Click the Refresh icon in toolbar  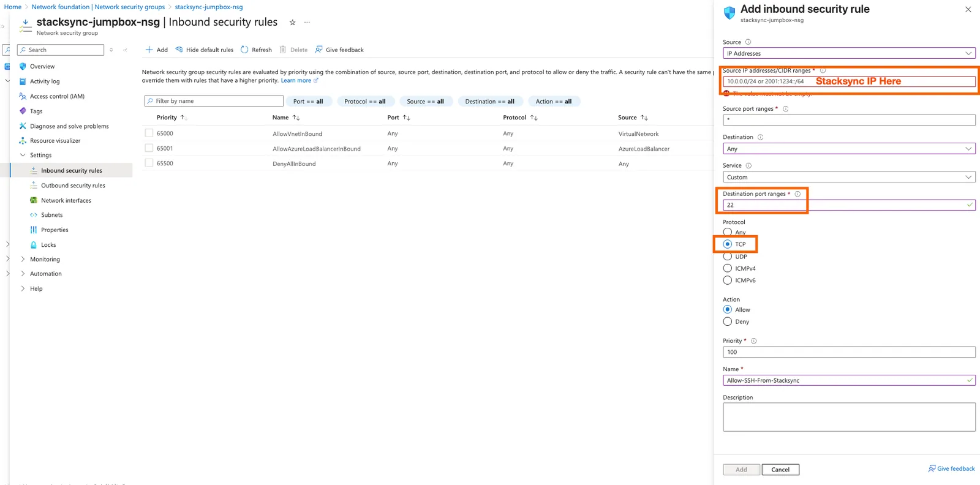point(244,50)
